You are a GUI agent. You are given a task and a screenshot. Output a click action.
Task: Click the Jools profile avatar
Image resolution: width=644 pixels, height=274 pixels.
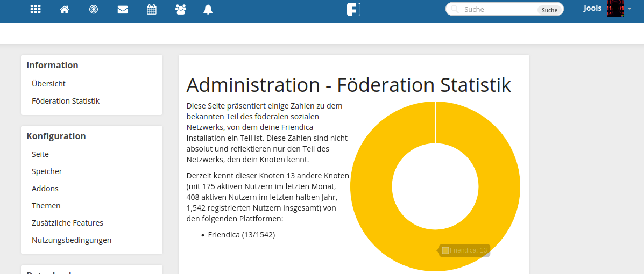point(615,9)
